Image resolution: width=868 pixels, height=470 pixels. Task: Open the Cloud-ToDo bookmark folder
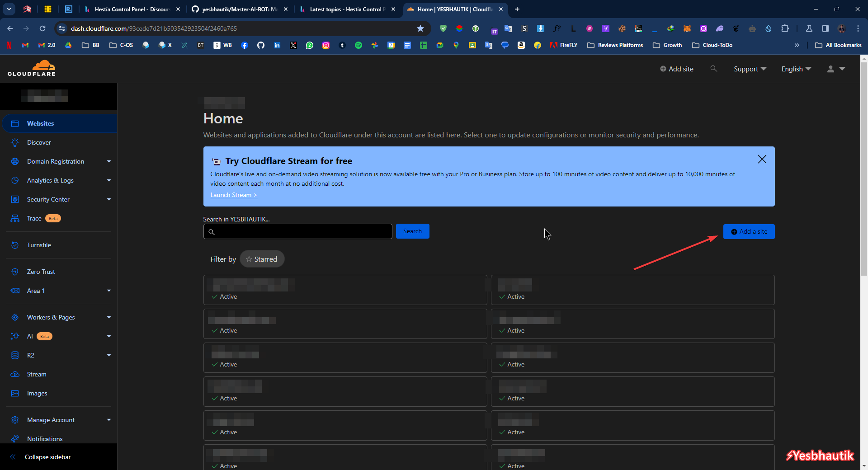tap(712, 45)
